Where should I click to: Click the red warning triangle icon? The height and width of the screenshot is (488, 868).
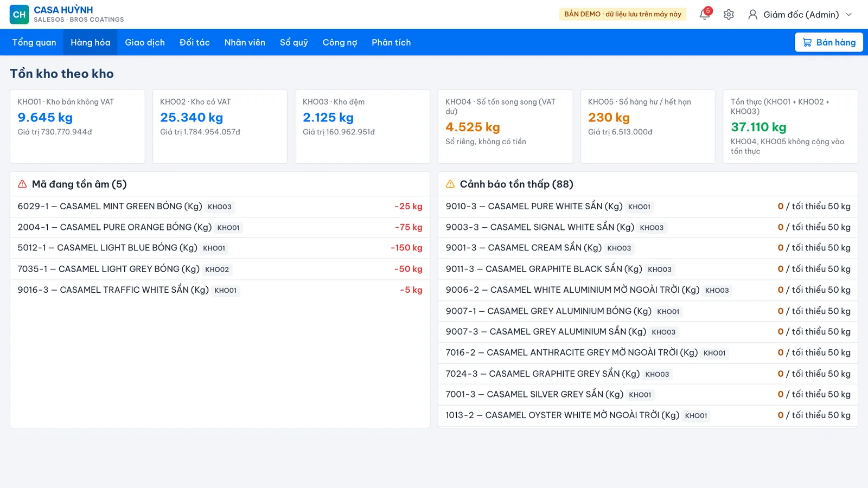(x=22, y=184)
